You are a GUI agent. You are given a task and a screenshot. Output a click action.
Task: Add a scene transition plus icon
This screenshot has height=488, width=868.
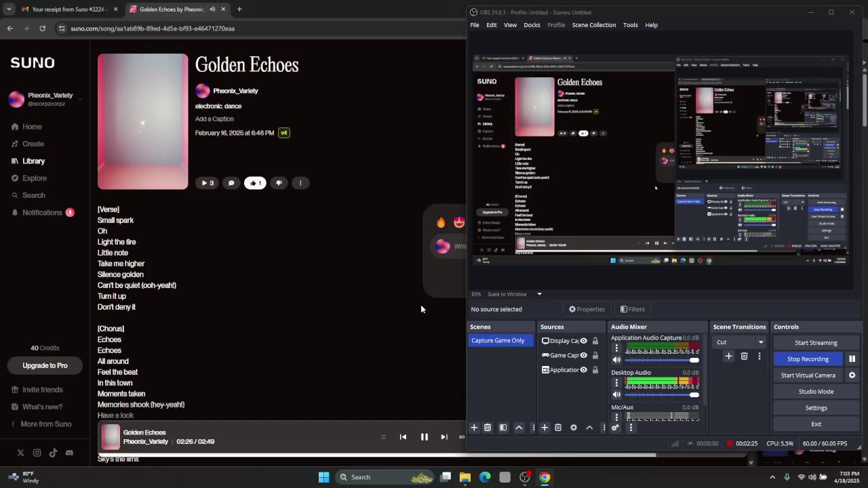[x=729, y=356]
